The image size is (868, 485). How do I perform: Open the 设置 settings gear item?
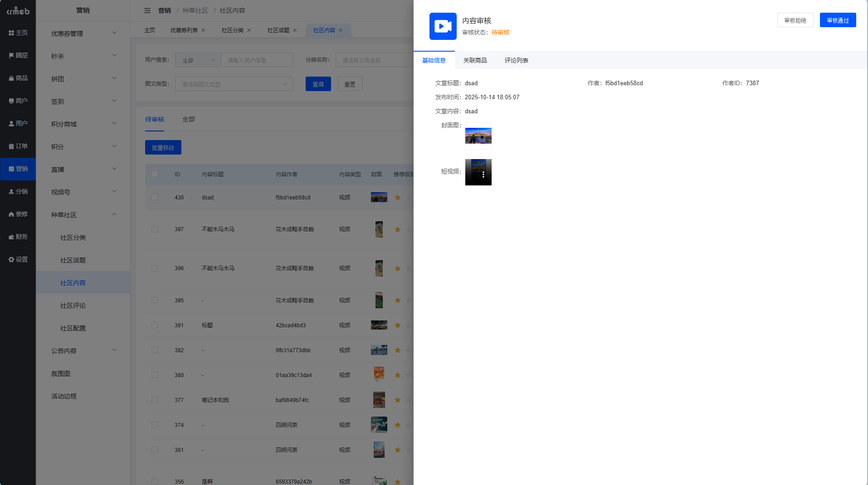click(18, 259)
